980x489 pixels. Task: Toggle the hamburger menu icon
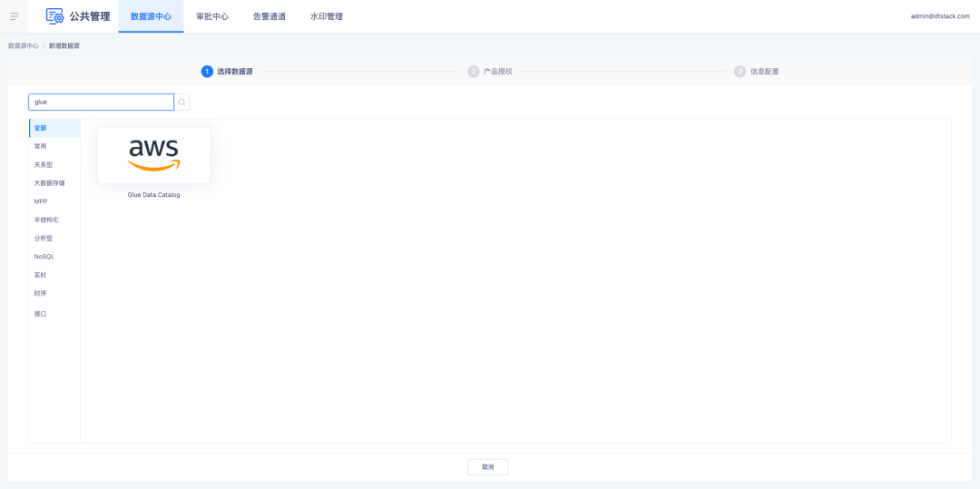coord(14,16)
